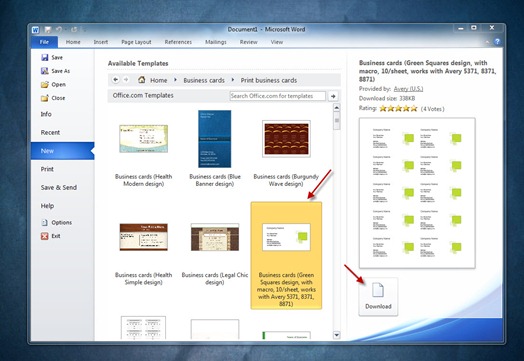This screenshot has height=361, width=524.
Task: Click the blue Help question mark icon
Action: click(x=497, y=41)
